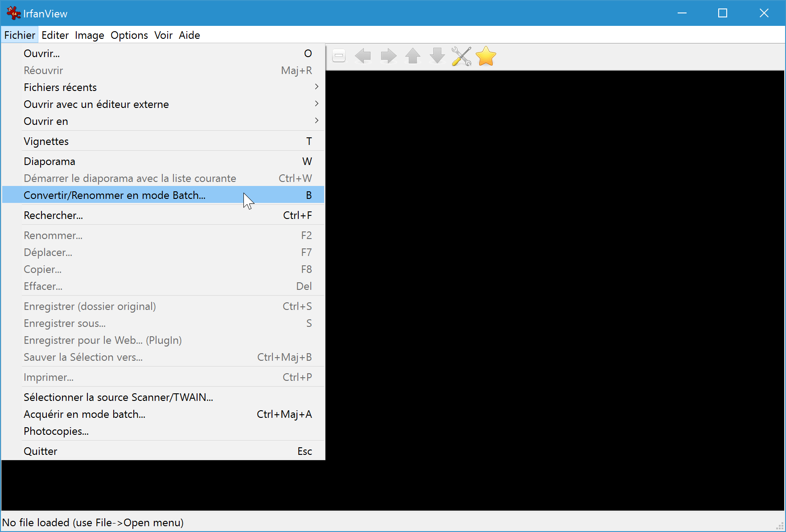This screenshot has height=532, width=786.
Task: Click the Renommer... menu entry
Action: [x=163, y=235]
